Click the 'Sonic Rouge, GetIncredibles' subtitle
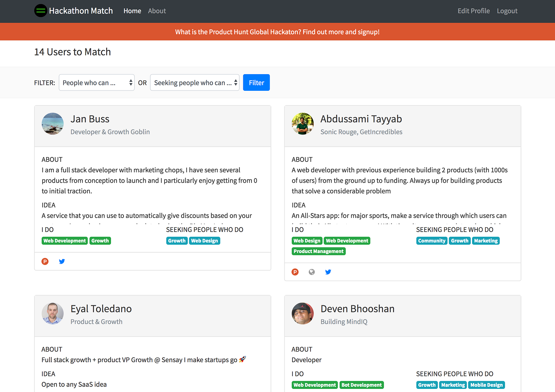 361,132
